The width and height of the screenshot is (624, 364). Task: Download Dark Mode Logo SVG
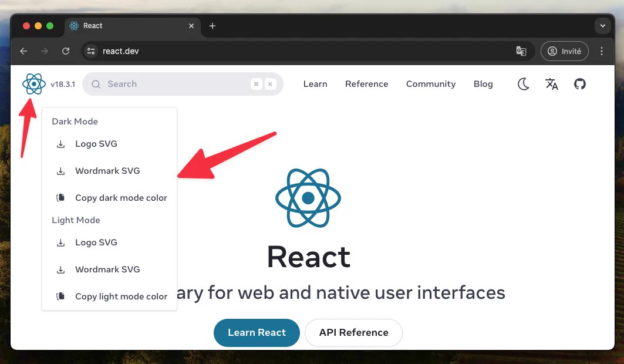tap(109, 144)
